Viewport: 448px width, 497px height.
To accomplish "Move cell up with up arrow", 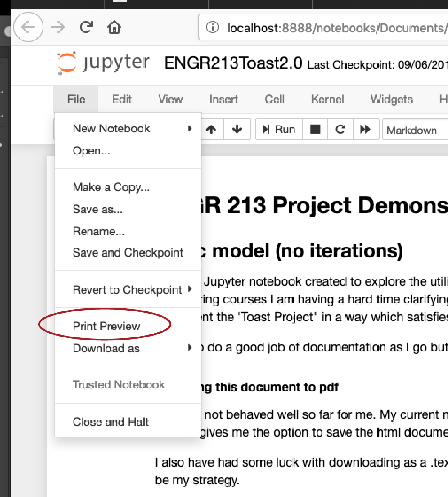I will [211, 130].
